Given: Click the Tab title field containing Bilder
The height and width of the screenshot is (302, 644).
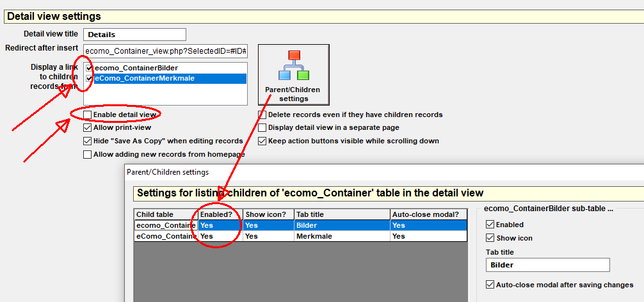Looking at the screenshot, I should pyautogui.click(x=547, y=265).
